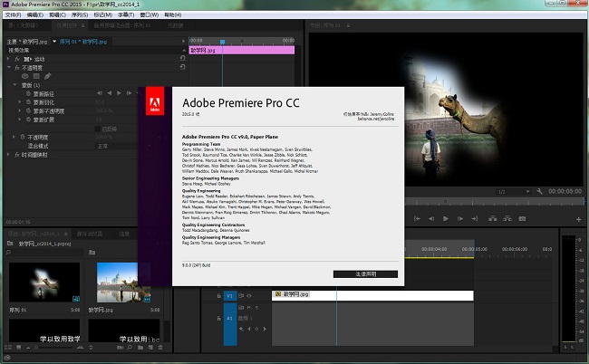Reset the 运动 (Motion) effect parameters
The image size is (589, 364).
[x=180, y=59]
